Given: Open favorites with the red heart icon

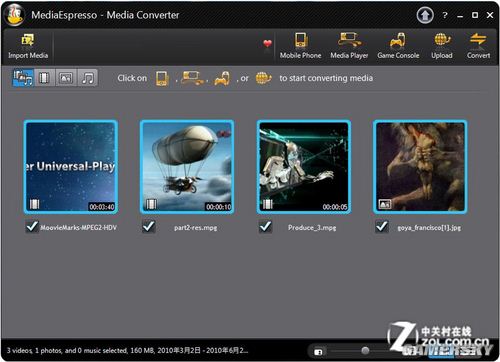Looking at the screenshot, I should 267,43.
